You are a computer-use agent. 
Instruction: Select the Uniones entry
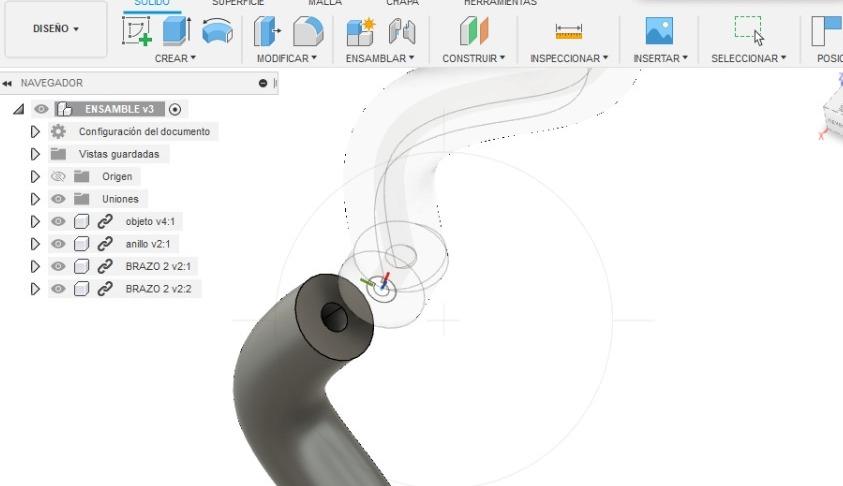coord(120,199)
